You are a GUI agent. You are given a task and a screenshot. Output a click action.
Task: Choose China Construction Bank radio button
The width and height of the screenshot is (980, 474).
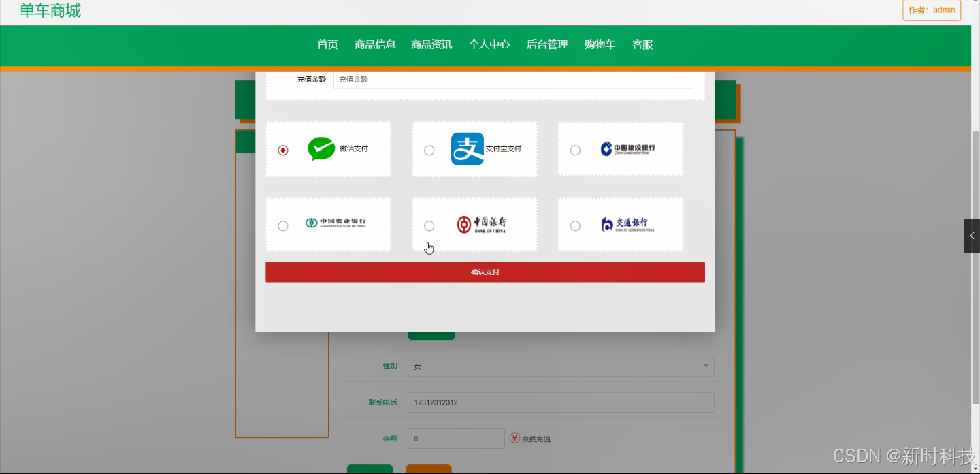pos(575,150)
